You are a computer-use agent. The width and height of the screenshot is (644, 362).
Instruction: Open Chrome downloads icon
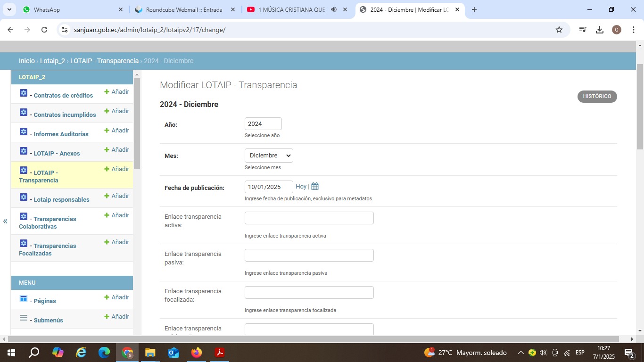coord(600,30)
